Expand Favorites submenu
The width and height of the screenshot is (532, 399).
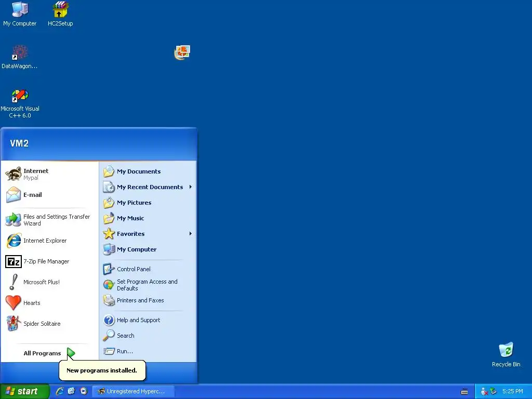[x=148, y=234]
